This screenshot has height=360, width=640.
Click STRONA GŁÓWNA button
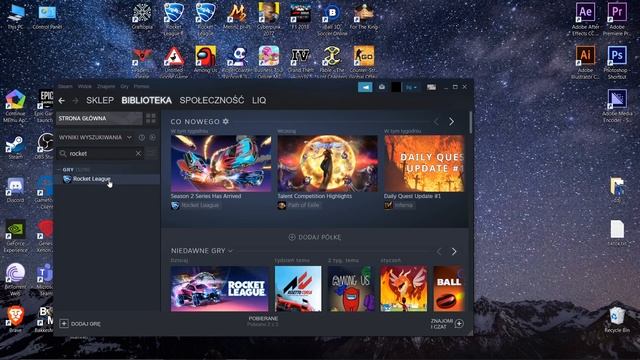(x=99, y=118)
